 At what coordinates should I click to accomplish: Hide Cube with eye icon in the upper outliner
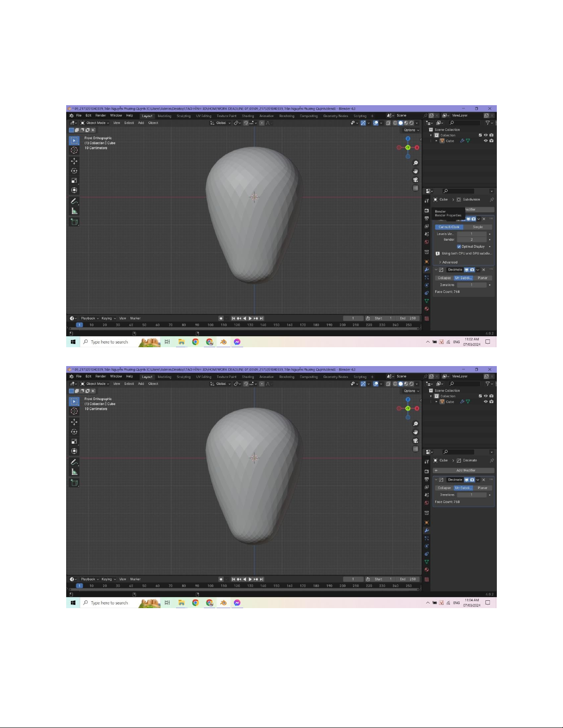[x=485, y=141]
